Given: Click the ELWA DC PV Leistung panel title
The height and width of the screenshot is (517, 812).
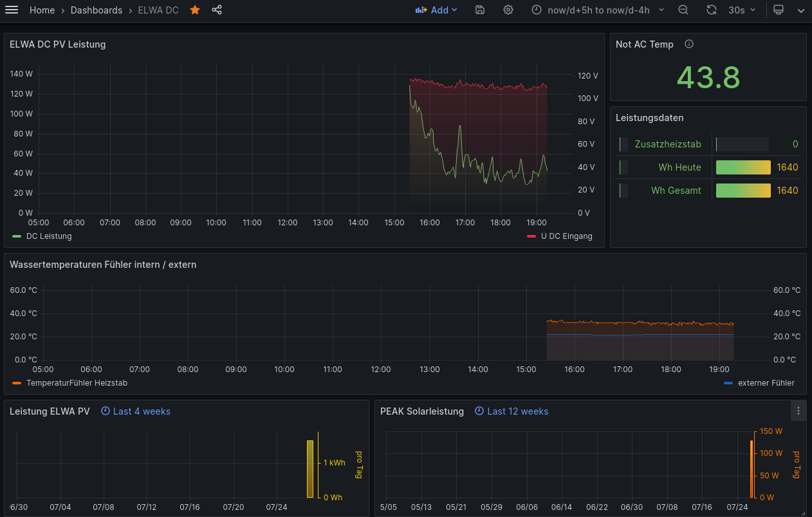Looking at the screenshot, I should point(58,44).
